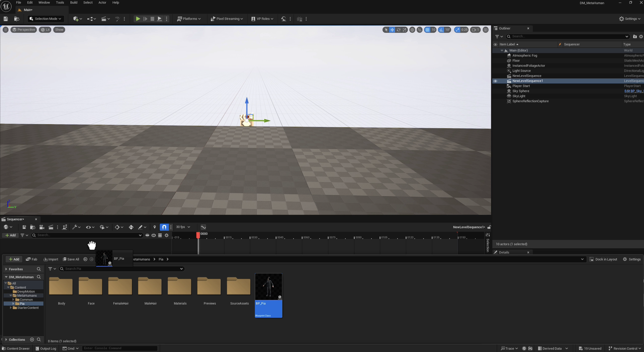Click the Sequencer render movie clapper icon

pos(51,227)
